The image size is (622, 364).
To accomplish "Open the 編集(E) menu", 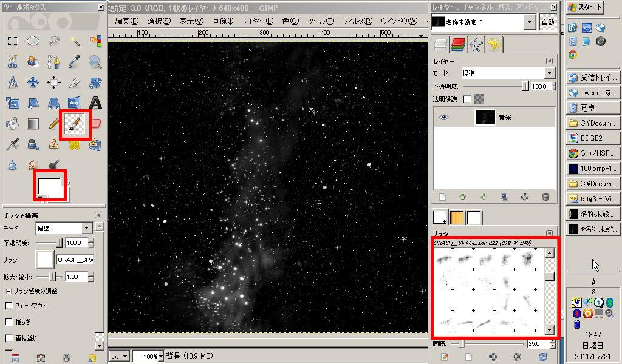I will [x=126, y=21].
